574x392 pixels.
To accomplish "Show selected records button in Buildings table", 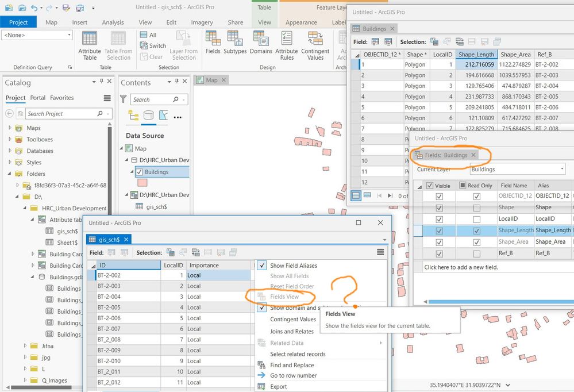I will coord(367,195).
